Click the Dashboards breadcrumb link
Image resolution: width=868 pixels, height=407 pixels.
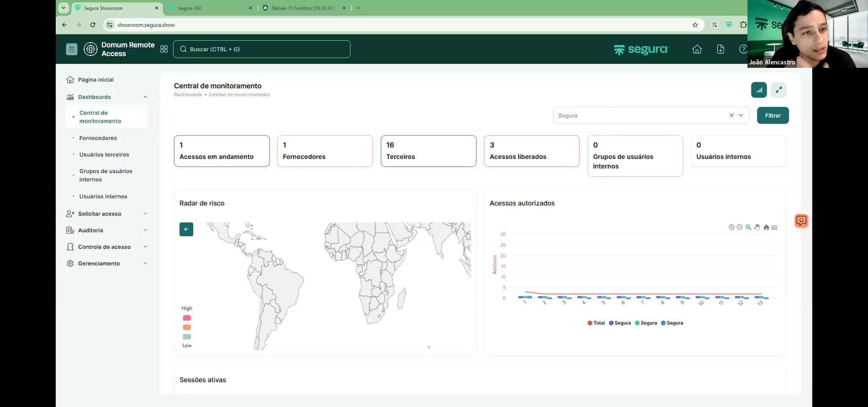tap(188, 95)
